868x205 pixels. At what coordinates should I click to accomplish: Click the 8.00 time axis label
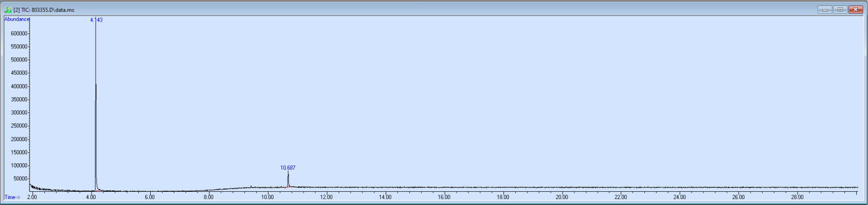[x=208, y=197]
